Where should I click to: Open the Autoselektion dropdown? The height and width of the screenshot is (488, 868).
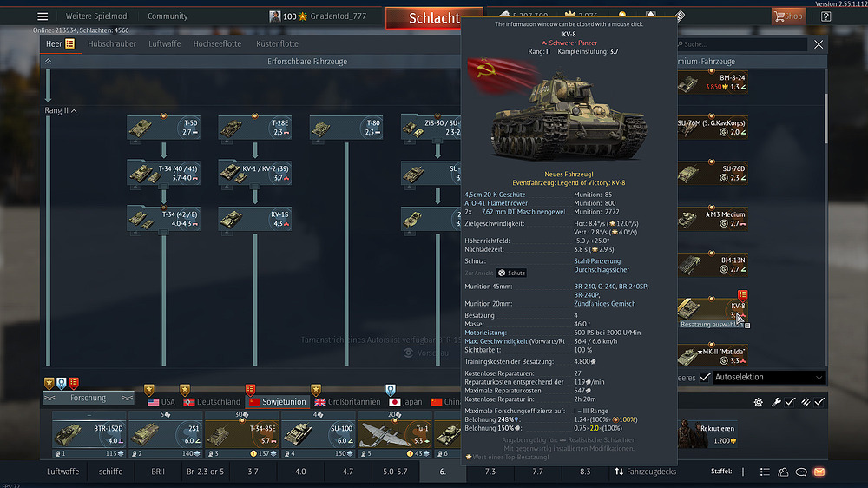pyautogui.click(x=768, y=377)
